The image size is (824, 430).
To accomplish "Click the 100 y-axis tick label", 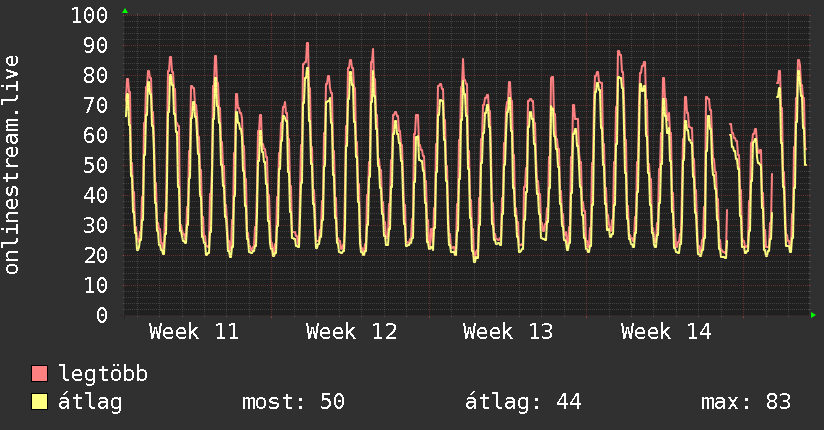I will pos(89,15).
